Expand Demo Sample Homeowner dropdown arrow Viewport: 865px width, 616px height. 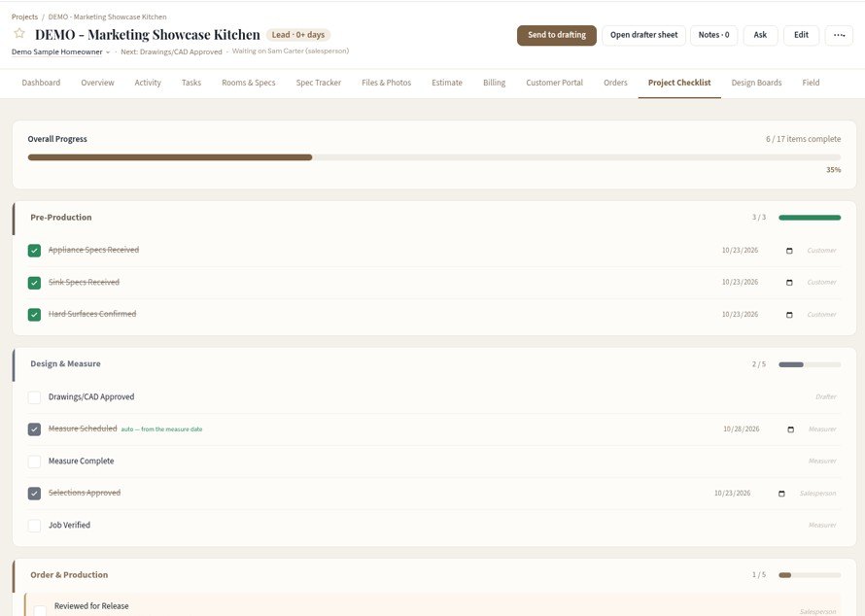(x=108, y=51)
